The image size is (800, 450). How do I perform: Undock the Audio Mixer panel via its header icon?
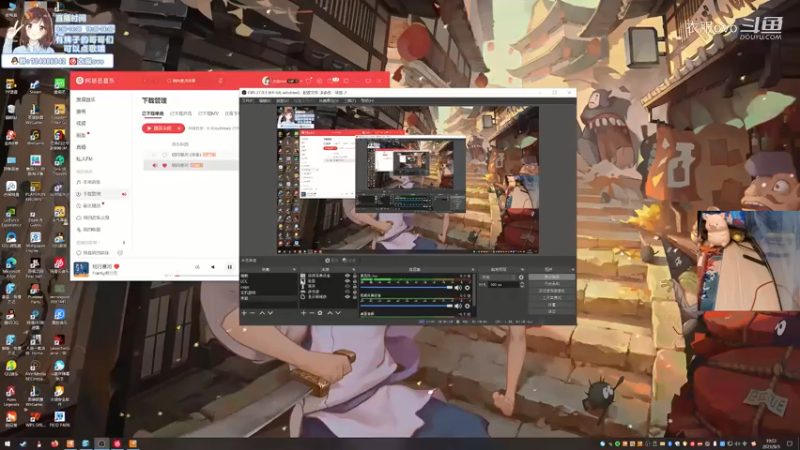coord(472,269)
